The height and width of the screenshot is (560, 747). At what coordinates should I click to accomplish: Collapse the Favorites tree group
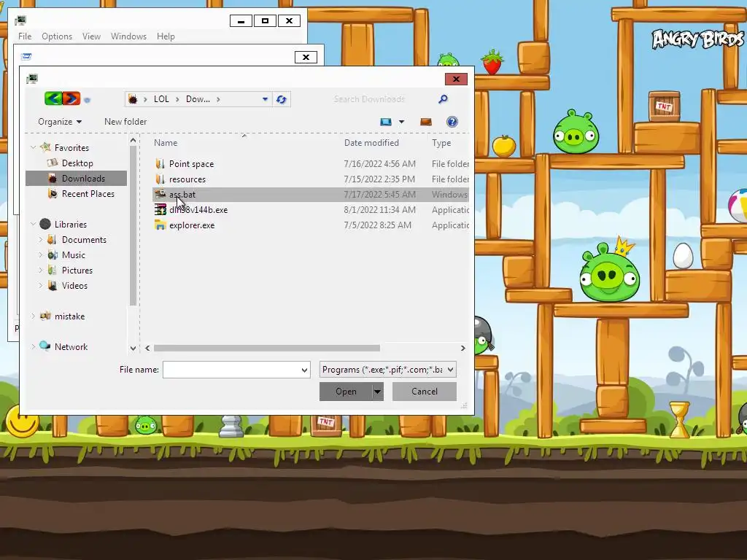tap(34, 147)
